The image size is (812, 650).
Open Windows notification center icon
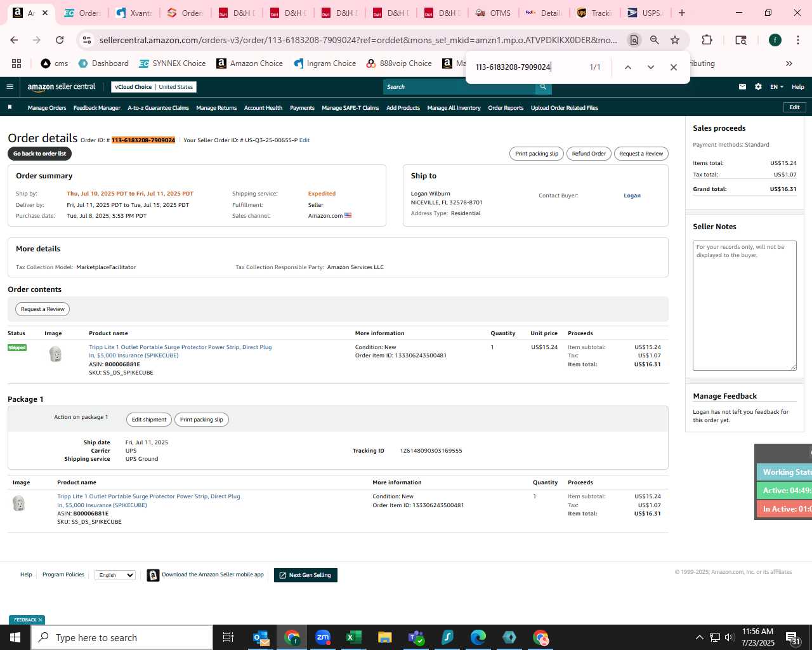(x=793, y=637)
